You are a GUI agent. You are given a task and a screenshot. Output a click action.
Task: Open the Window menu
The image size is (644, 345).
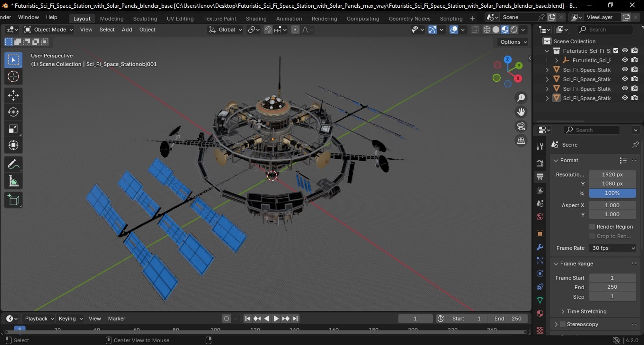point(29,17)
